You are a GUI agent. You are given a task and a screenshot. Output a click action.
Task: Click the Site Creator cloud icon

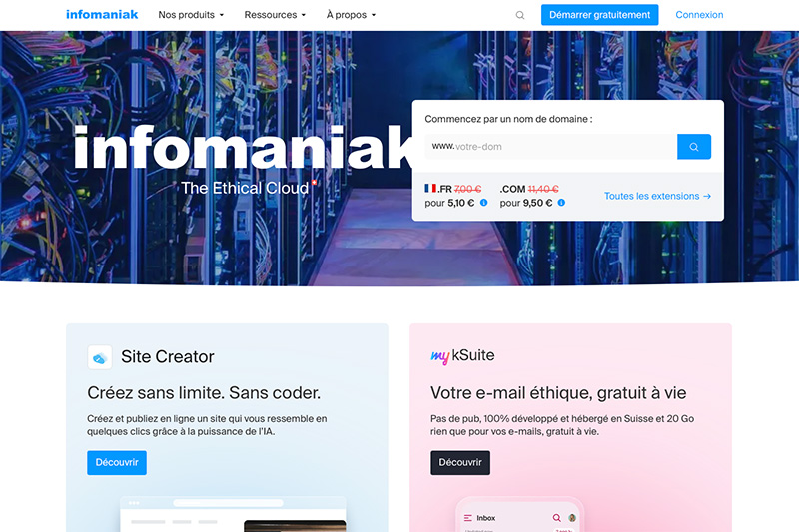click(x=99, y=357)
